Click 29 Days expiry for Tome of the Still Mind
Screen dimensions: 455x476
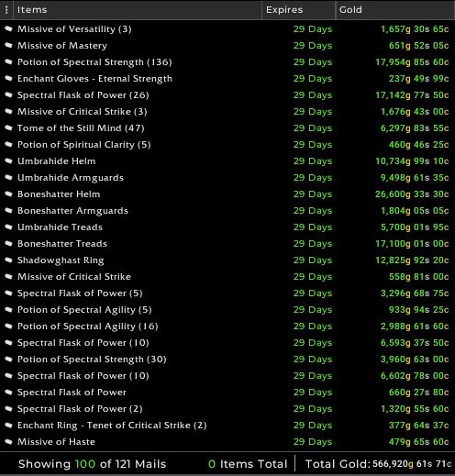click(x=313, y=127)
